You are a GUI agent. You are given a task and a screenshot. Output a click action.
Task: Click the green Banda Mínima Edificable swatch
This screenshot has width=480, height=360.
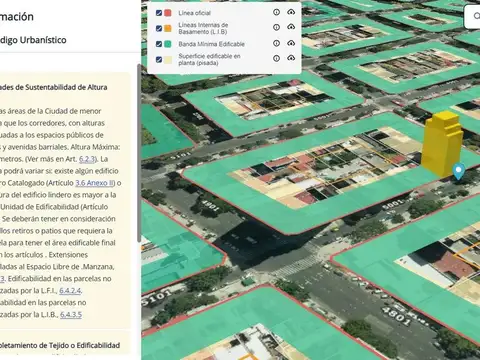(168, 44)
